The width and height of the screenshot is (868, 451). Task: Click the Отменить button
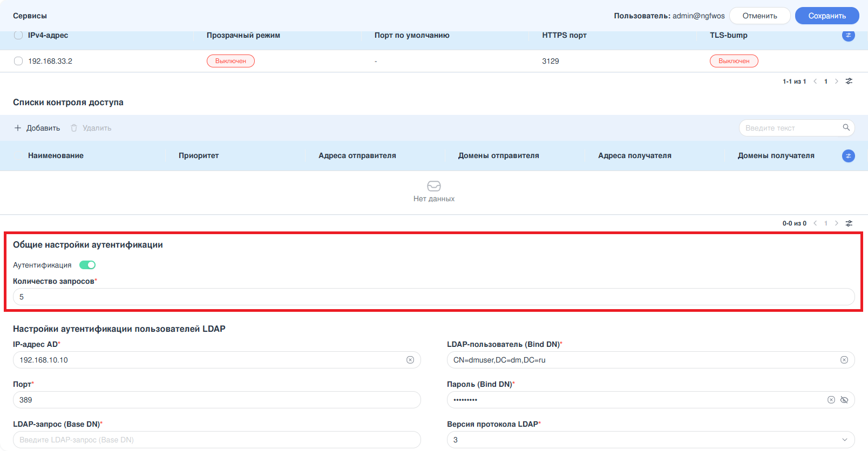pyautogui.click(x=760, y=16)
